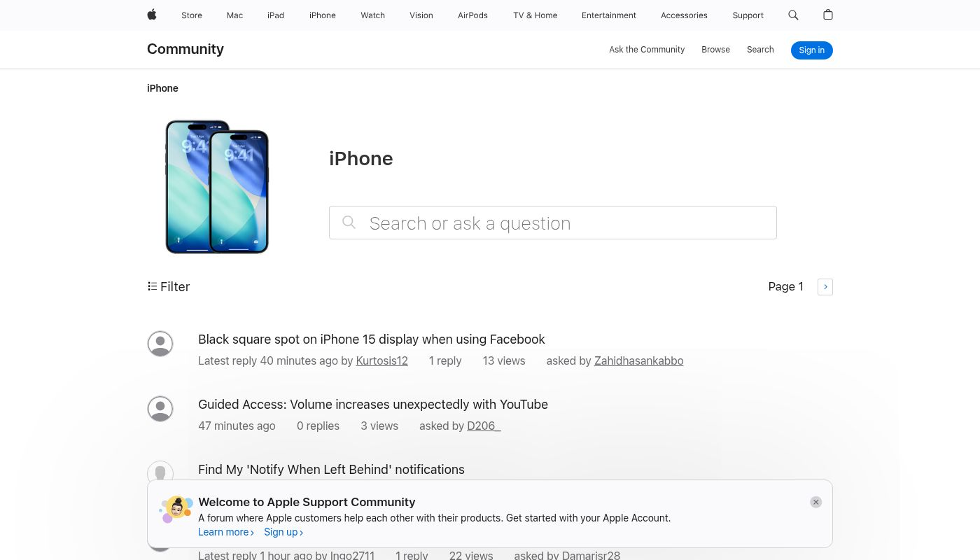This screenshot has height=560, width=980.
Task: Select Ask the Community in header
Action: tap(647, 50)
